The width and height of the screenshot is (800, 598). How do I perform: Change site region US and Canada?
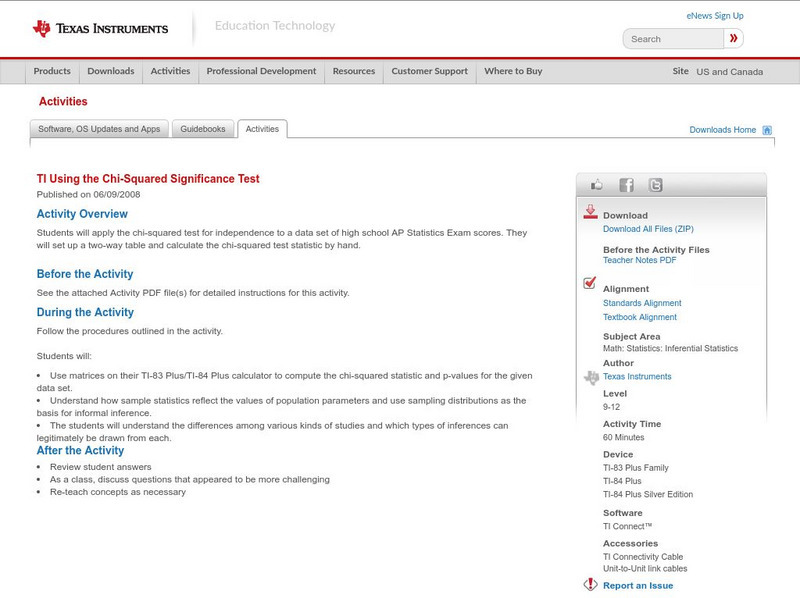pos(729,72)
